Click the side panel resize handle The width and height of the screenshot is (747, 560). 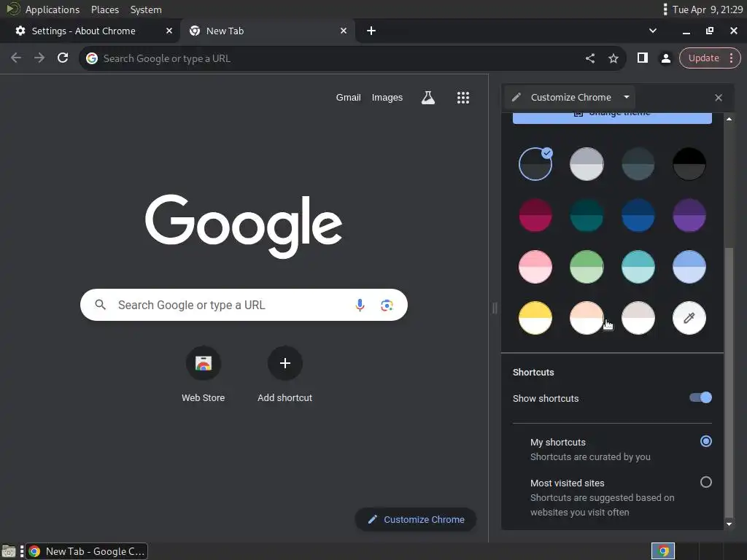495,308
